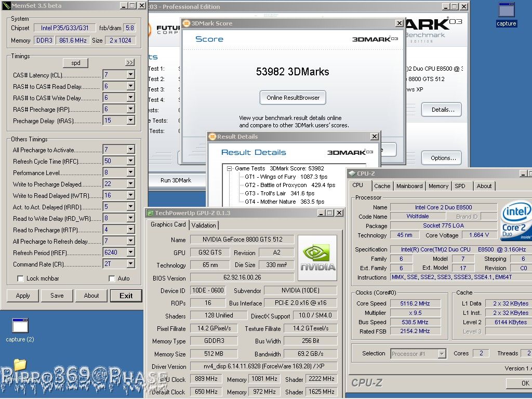
Task: Close the Result Details window
Action: coord(374,137)
